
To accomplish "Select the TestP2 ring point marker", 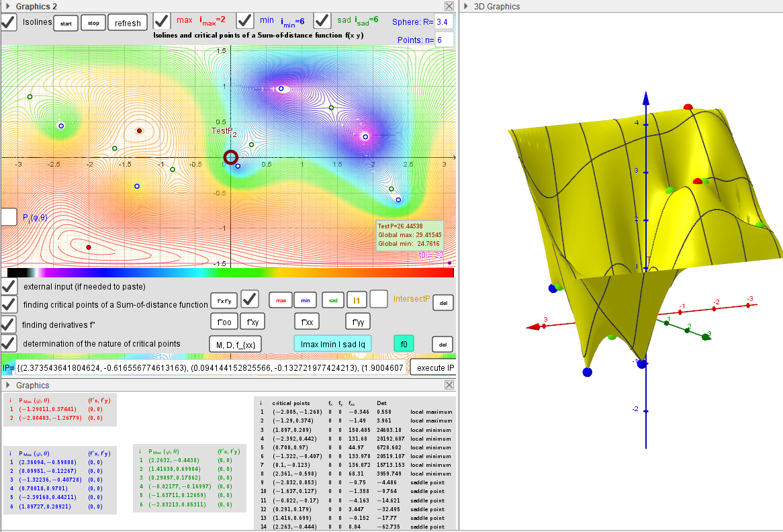I will tap(230, 157).
